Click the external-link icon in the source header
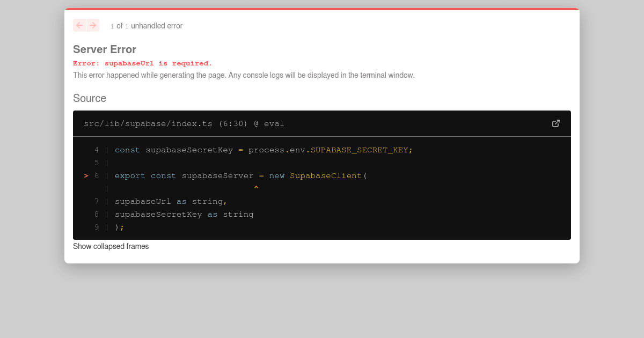The image size is (644, 338). (x=556, y=123)
